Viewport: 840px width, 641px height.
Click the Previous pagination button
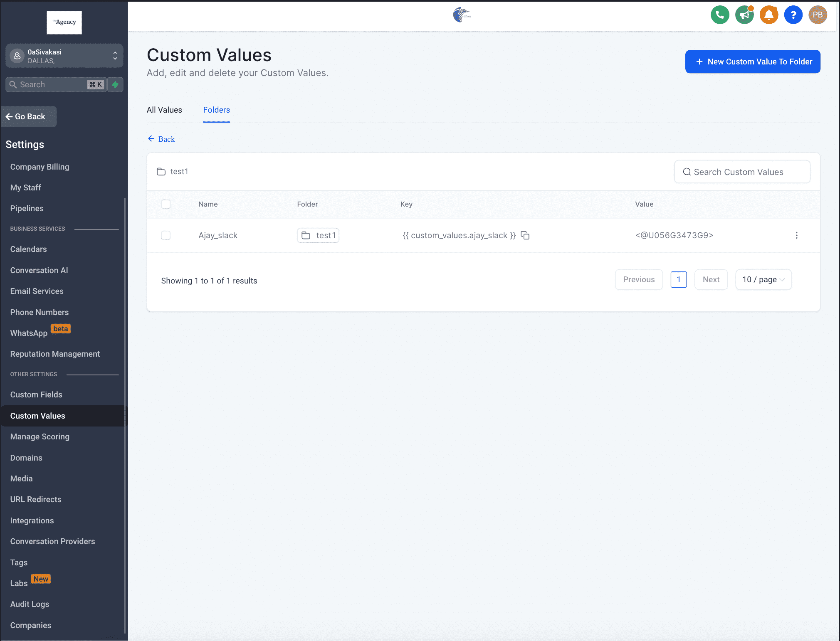(639, 280)
